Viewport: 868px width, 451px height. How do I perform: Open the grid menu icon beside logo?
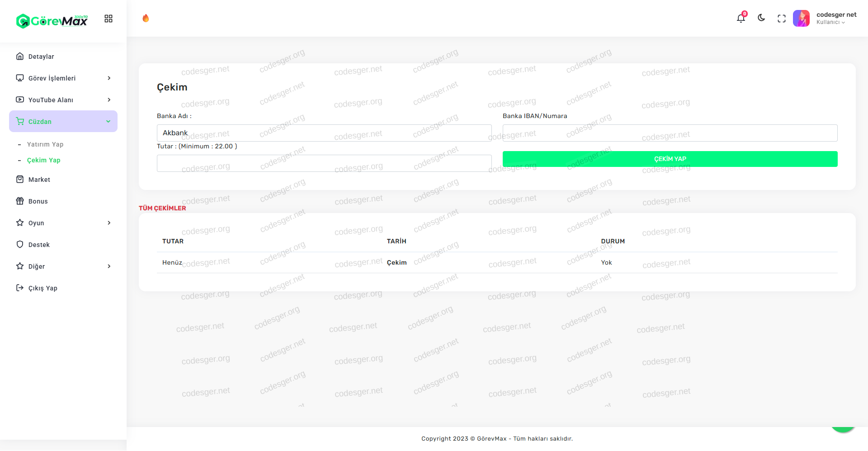108,19
